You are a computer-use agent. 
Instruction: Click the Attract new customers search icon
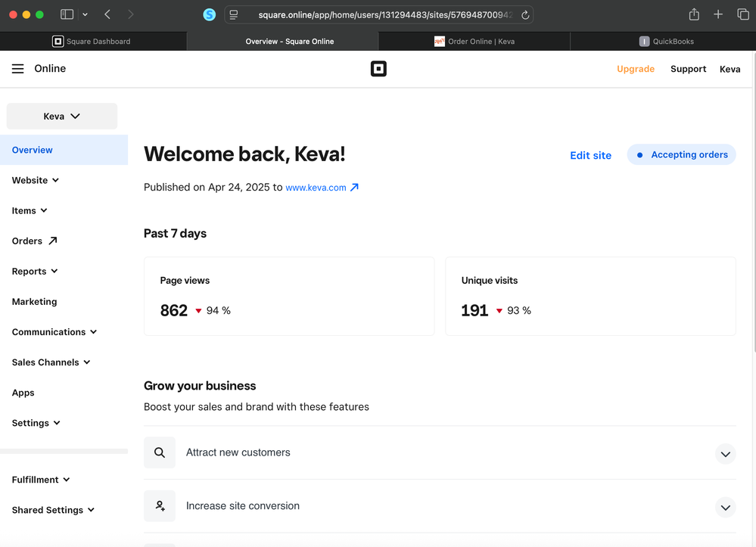(160, 452)
